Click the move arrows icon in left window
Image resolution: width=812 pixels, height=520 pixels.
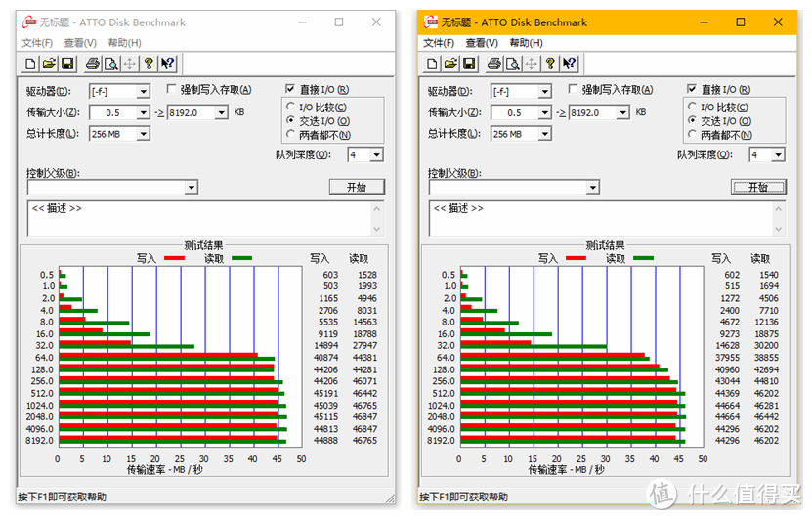129,64
